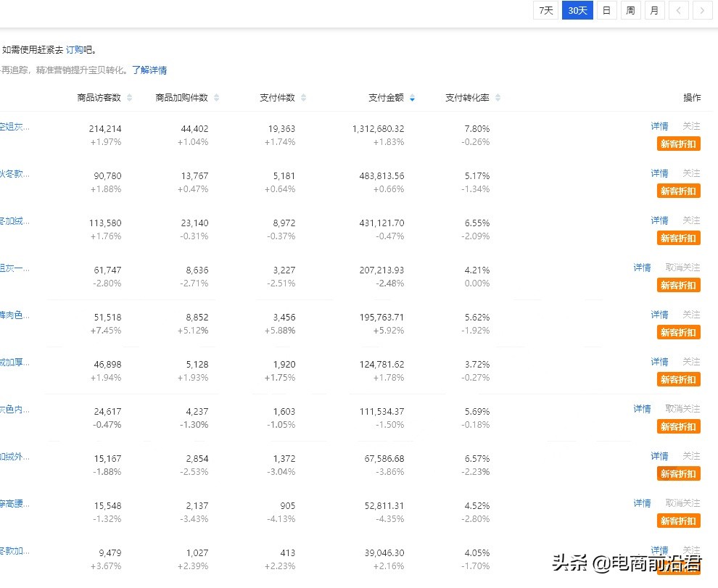Image resolution: width=718 pixels, height=588 pixels.
Task: Open 详情 for the 113,580 visitors row
Action: coord(659,220)
